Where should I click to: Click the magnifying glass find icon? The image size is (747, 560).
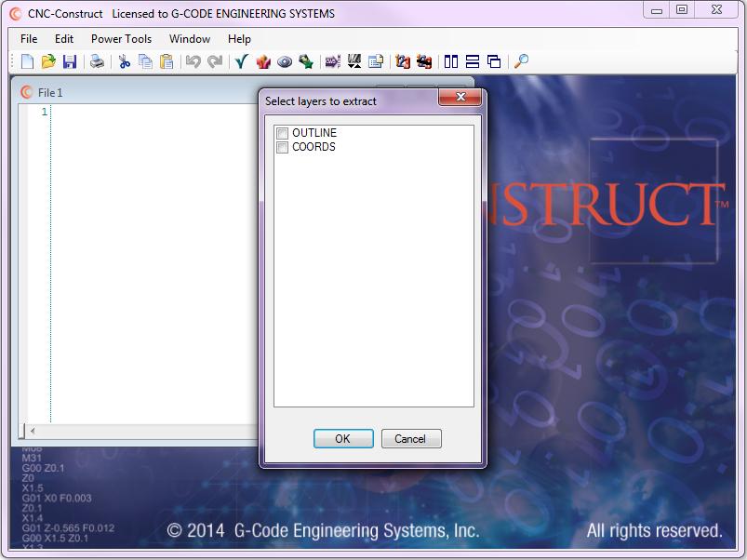coord(521,61)
